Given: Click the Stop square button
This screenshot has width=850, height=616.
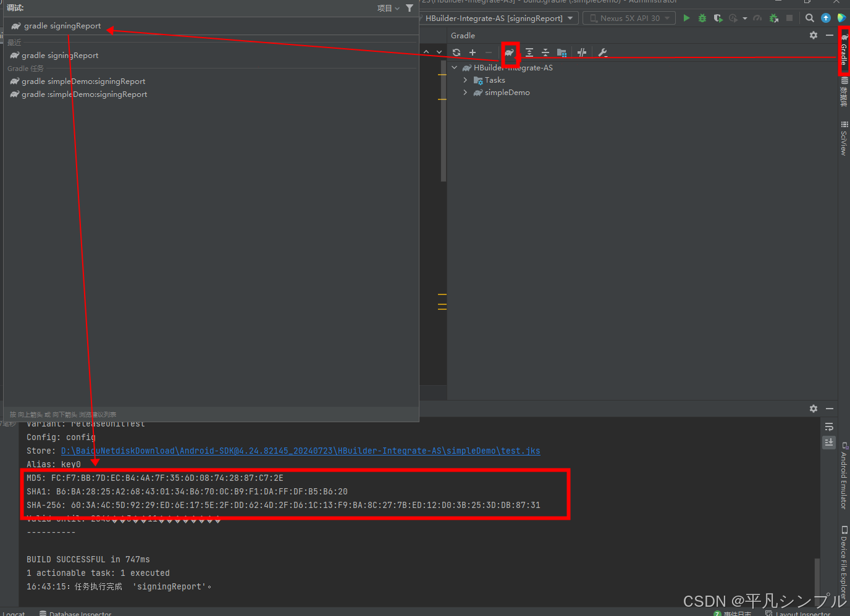Looking at the screenshot, I should 789,18.
